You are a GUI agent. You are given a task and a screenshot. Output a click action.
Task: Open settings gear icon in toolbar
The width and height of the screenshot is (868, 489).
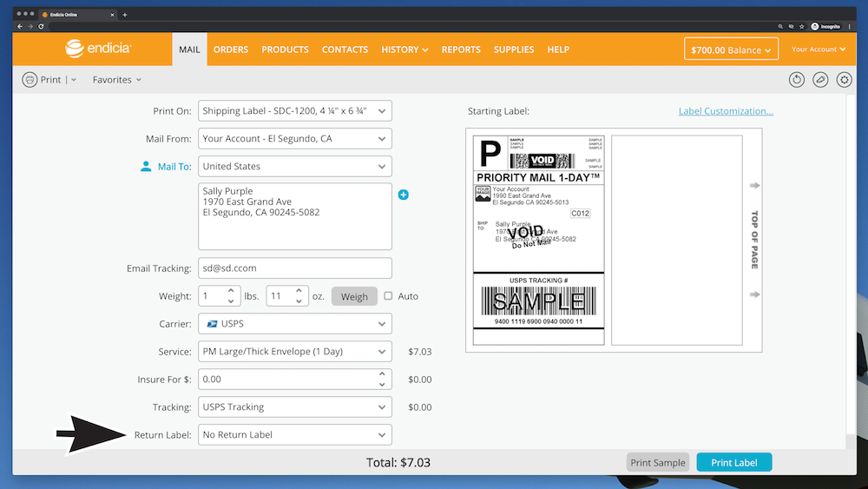tap(845, 80)
